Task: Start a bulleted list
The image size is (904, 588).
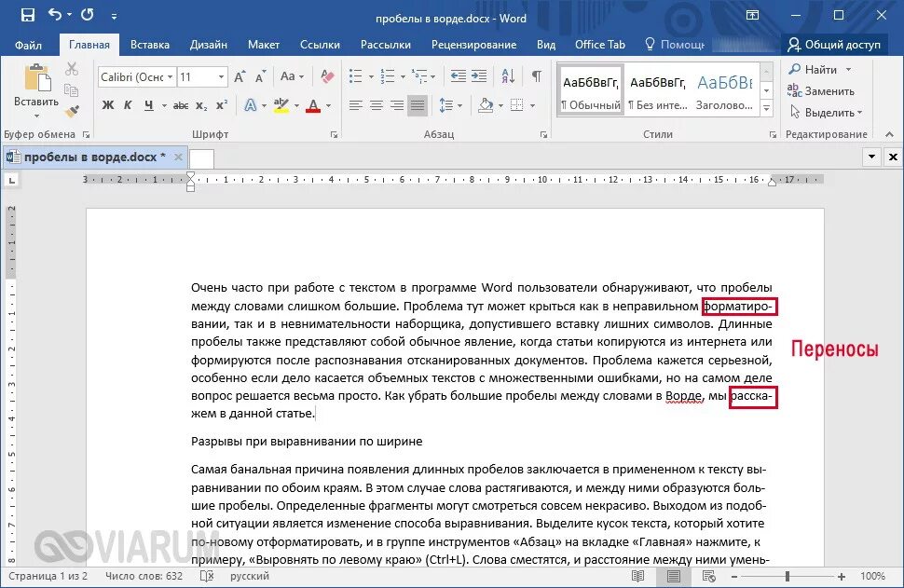Action: tap(356, 76)
